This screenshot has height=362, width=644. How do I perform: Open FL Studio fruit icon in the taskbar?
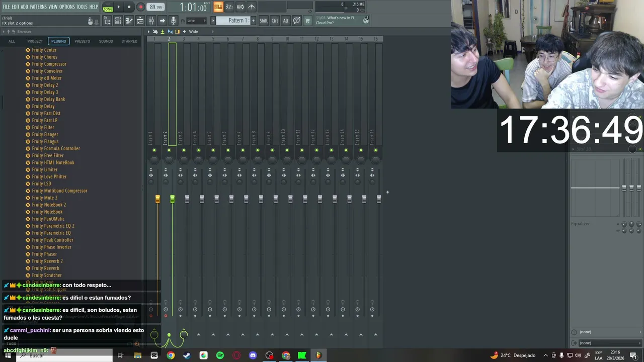[318, 355]
